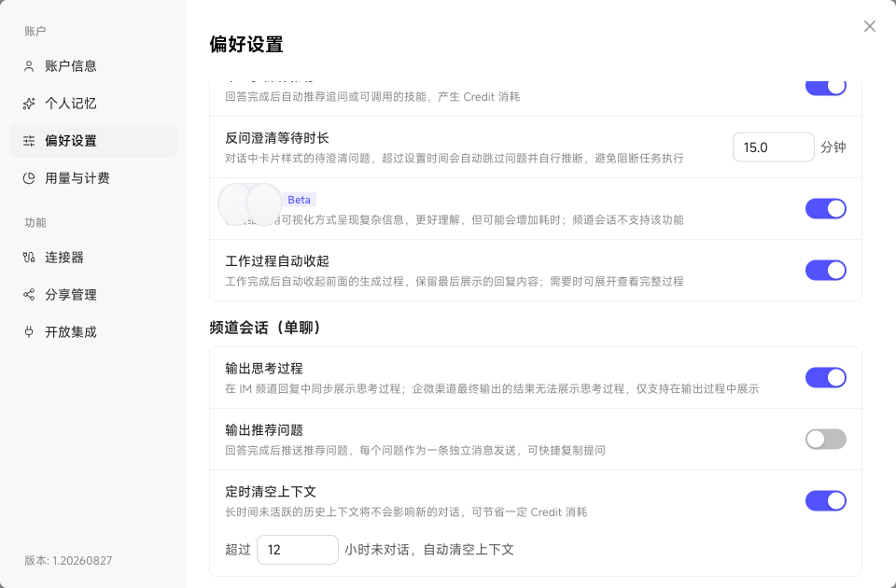Click the 反问澄清等待时长 label
This screenshot has height=588, width=896.
277,138
